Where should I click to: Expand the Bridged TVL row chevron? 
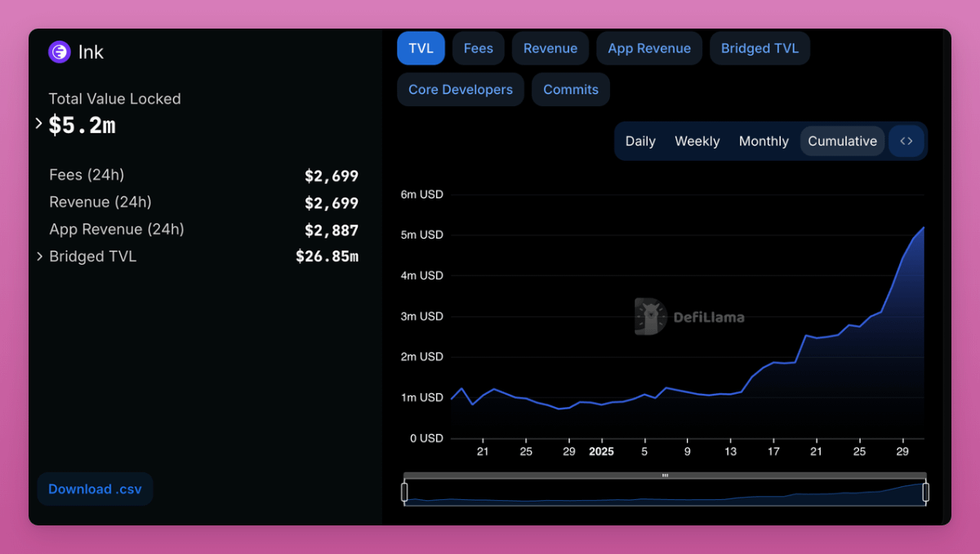39,257
